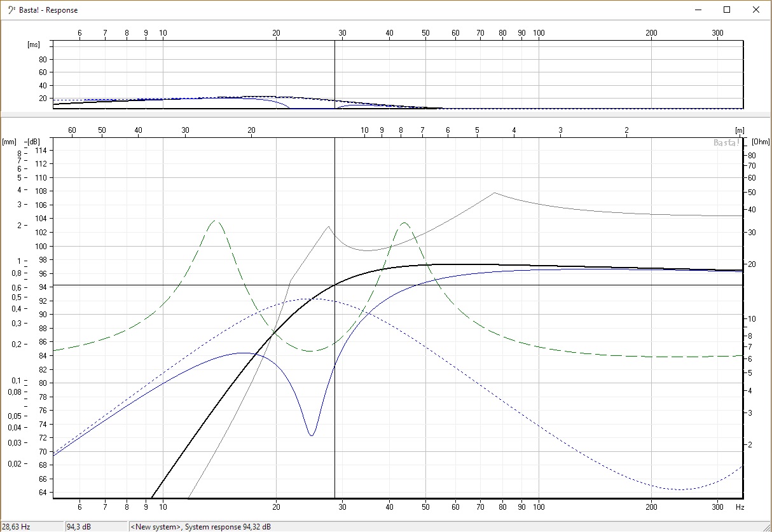This screenshot has width=772, height=532.
Task: Pick the first peak of green dashed impedance curve
Action: [x=215, y=221]
